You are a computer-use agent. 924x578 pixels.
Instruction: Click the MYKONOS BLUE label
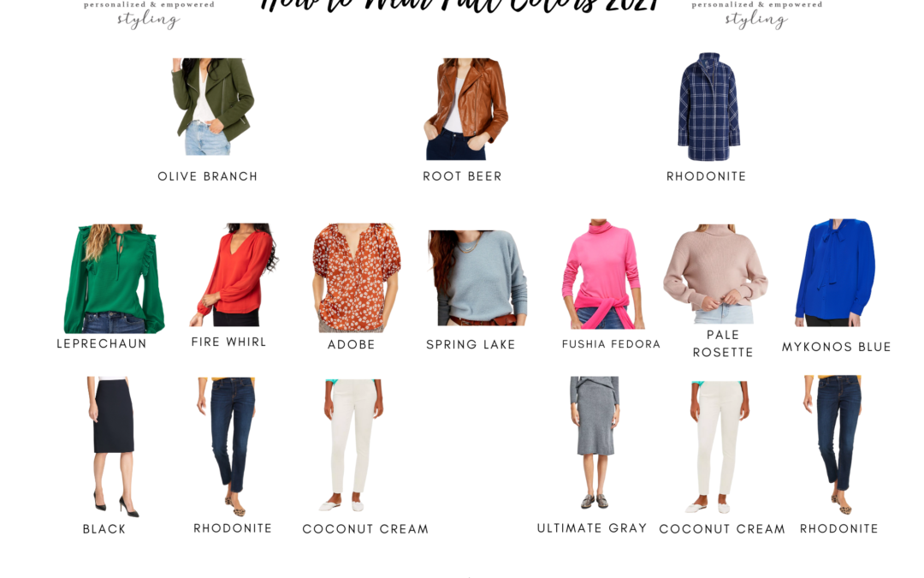point(836,347)
